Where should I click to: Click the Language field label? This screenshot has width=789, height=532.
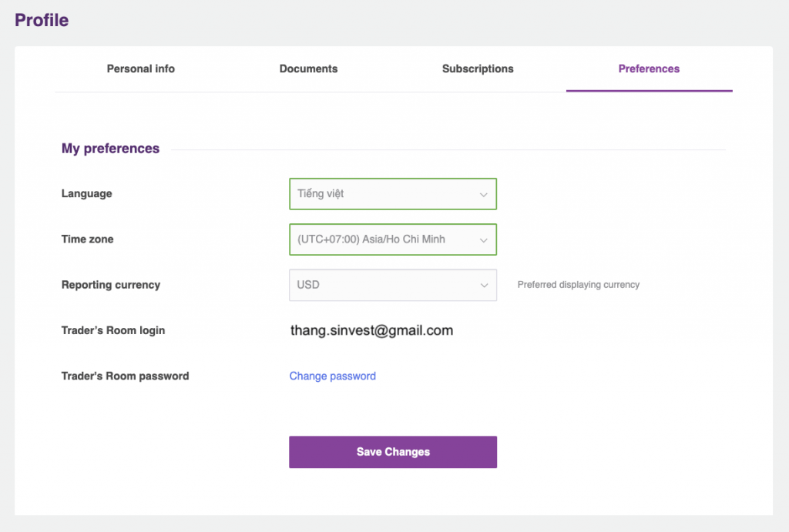86,193
